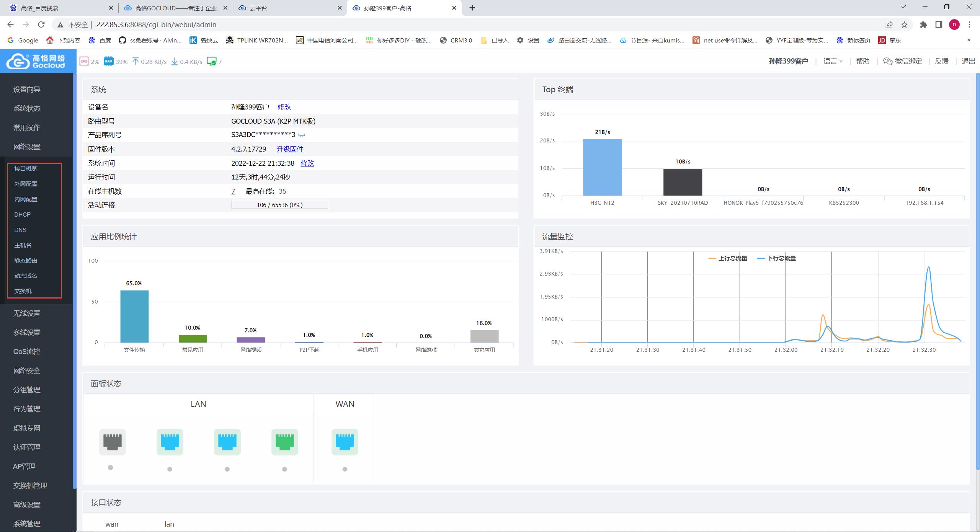Click the WAN port icon
The image size is (980, 532).
tap(345, 442)
